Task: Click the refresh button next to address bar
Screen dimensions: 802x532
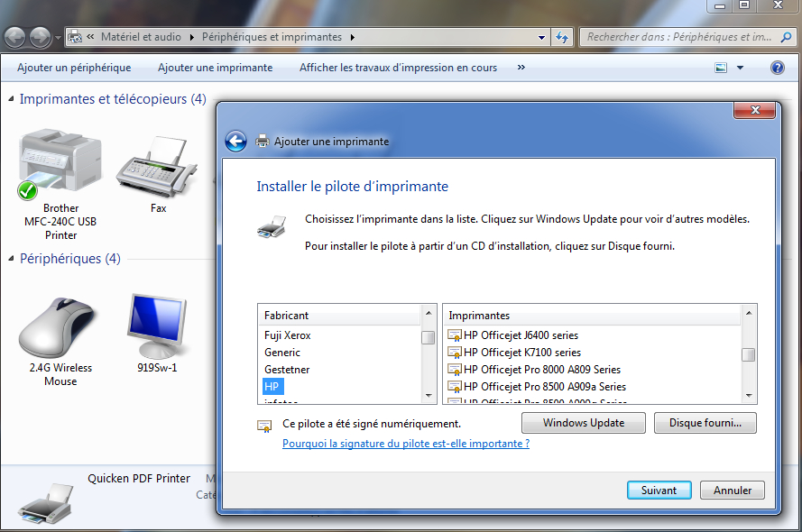Action: 562,37
